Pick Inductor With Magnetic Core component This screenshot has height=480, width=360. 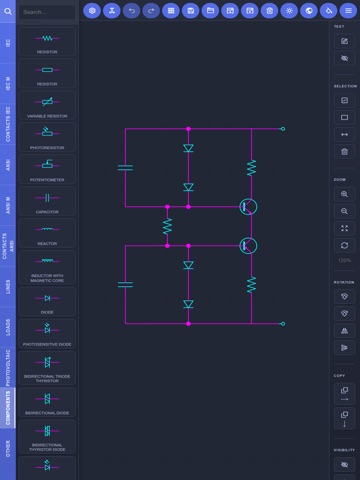tap(47, 267)
